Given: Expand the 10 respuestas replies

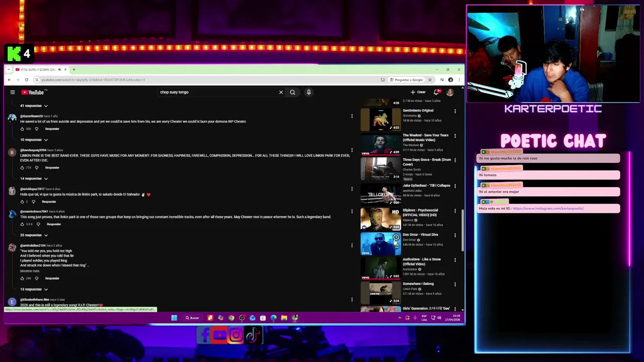Looking at the screenshot, I should (x=34, y=140).
